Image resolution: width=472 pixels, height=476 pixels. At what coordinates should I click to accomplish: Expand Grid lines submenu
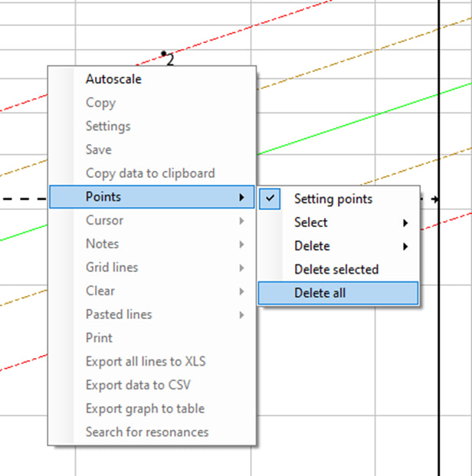coord(152,268)
